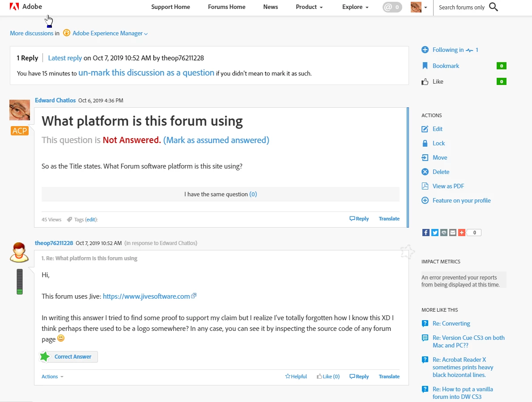Click the user level meter bar
The width and height of the screenshot is (532, 402).
tap(20, 281)
